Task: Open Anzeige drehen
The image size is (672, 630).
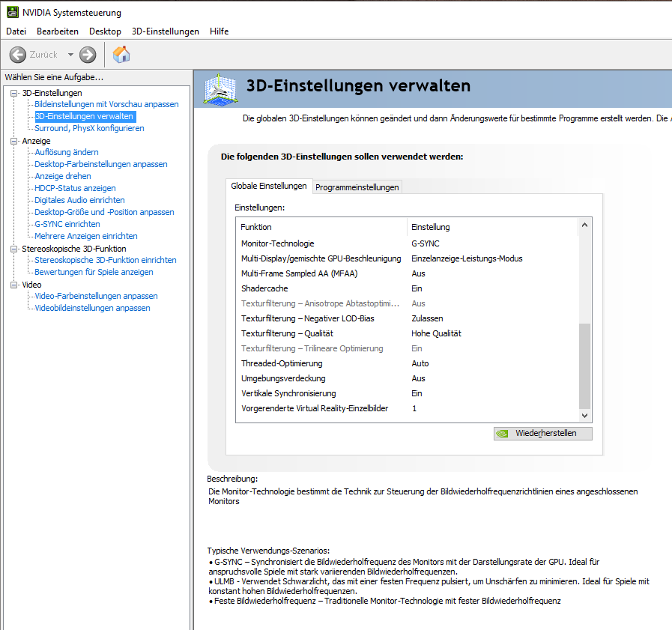Action: (x=63, y=176)
